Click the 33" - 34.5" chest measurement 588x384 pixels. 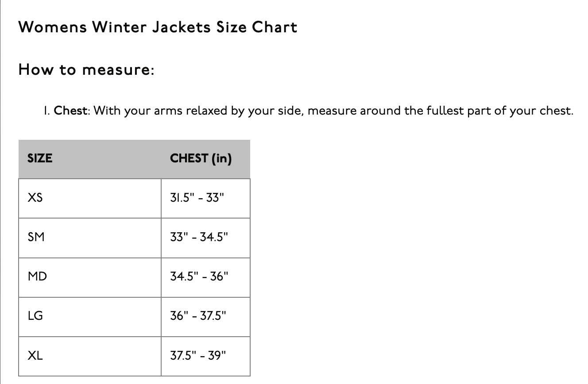pyautogui.click(x=199, y=237)
